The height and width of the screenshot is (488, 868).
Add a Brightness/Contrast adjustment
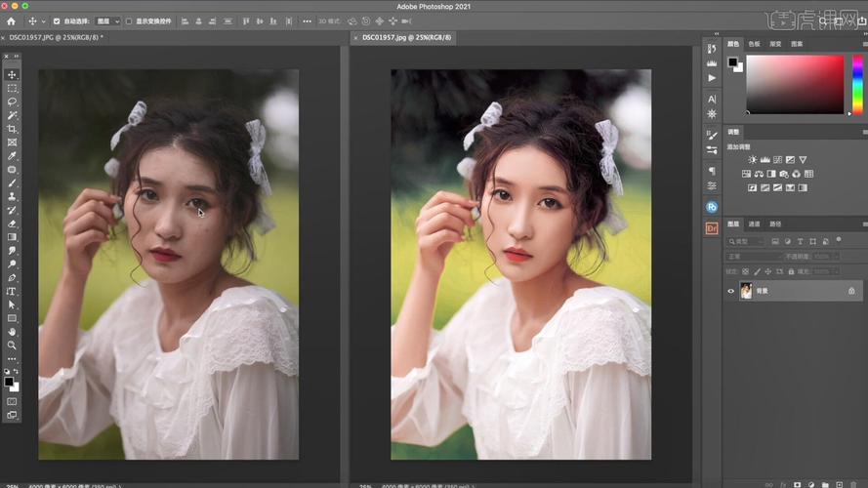[x=752, y=159]
